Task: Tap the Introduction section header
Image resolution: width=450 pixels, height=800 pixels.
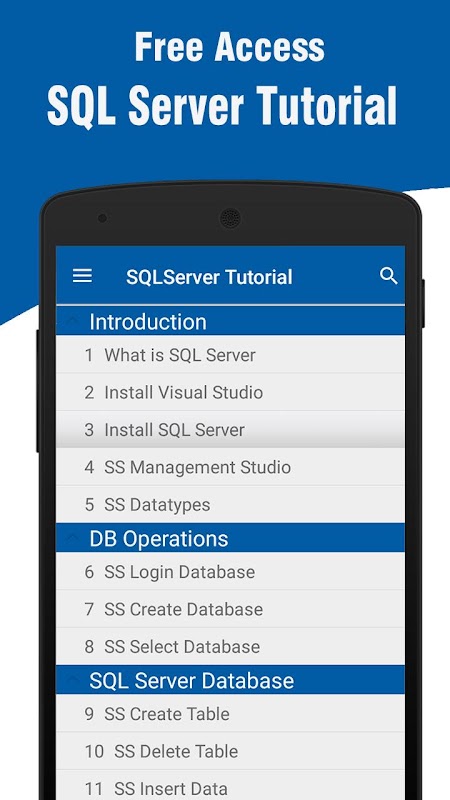Action: [230, 321]
